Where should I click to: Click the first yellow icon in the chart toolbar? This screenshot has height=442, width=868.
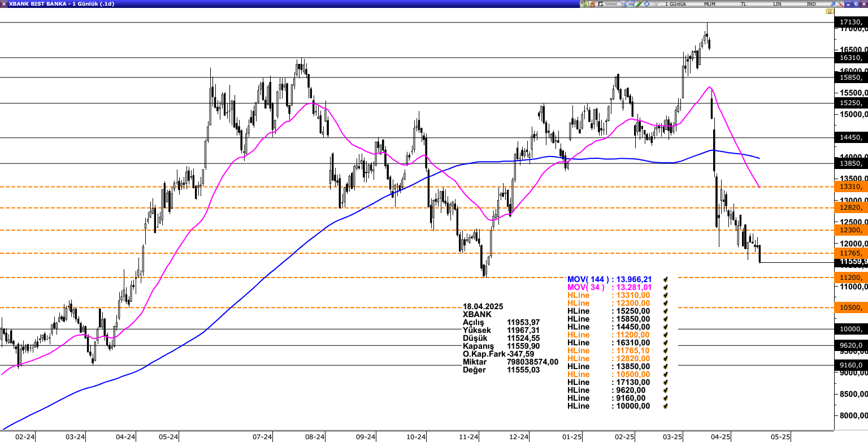[x=584, y=4]
